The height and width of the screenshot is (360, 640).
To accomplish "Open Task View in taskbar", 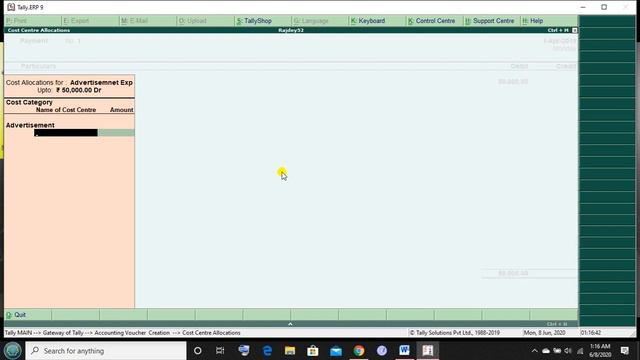I will (220, 351).
